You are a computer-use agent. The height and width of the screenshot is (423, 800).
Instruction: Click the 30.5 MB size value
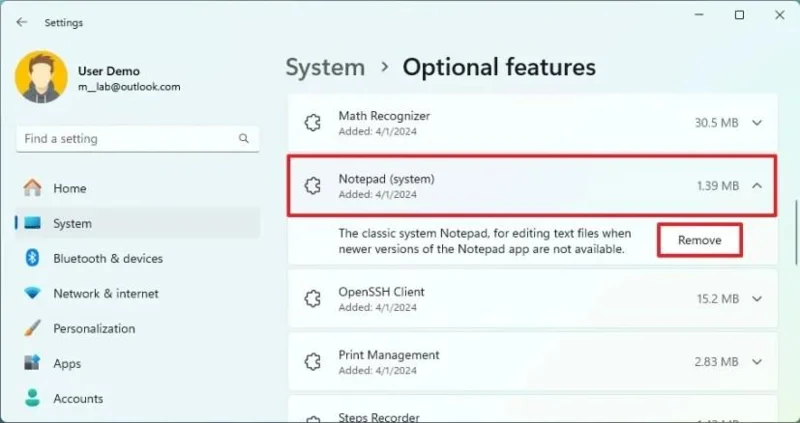[716, 123]
